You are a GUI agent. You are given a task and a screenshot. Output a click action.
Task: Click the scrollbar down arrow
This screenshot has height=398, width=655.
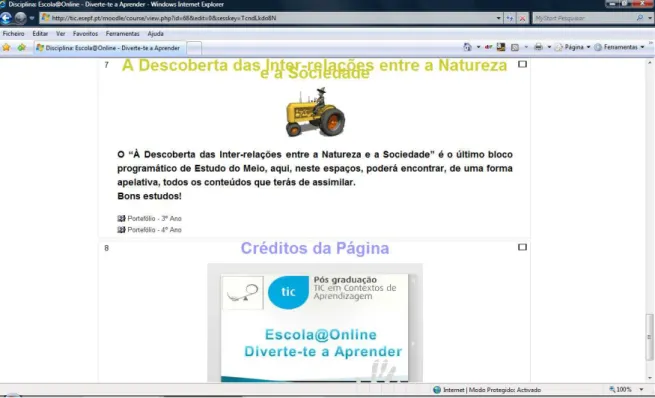(649, 378)
